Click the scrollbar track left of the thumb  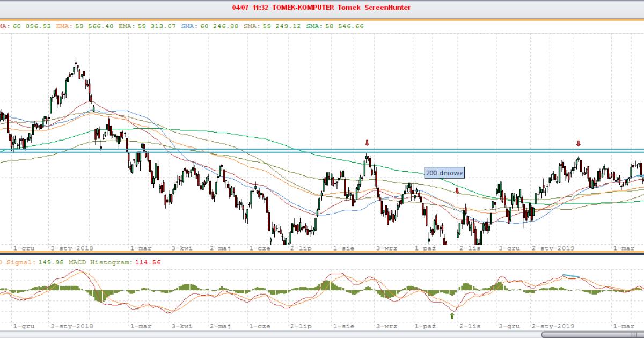pos(268,334)
